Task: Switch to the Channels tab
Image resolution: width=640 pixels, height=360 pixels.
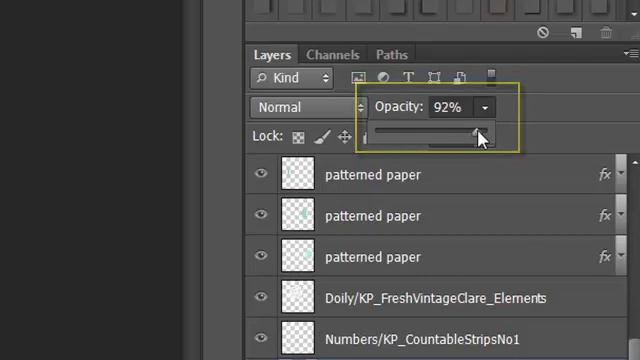Action: coord(333,55)
